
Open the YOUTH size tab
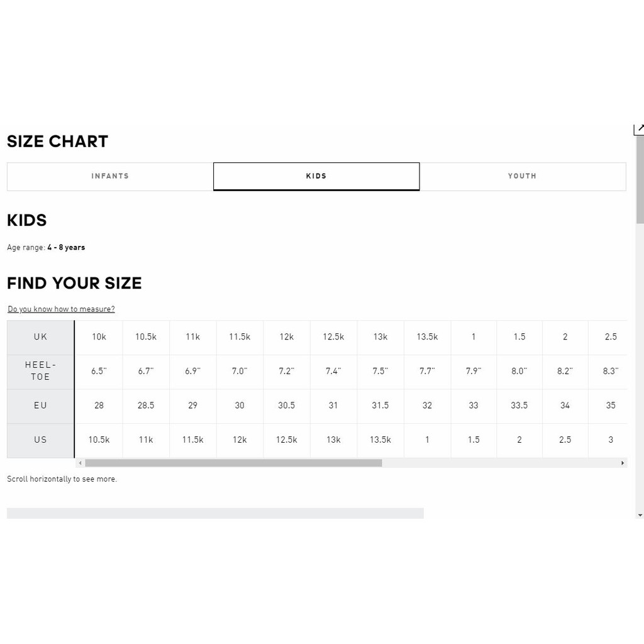tap(523, 177)
